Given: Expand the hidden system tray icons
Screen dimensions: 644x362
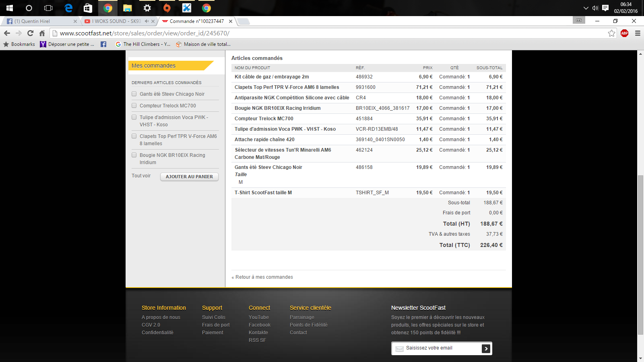Looking at the screenshot, I should (586, 8).
